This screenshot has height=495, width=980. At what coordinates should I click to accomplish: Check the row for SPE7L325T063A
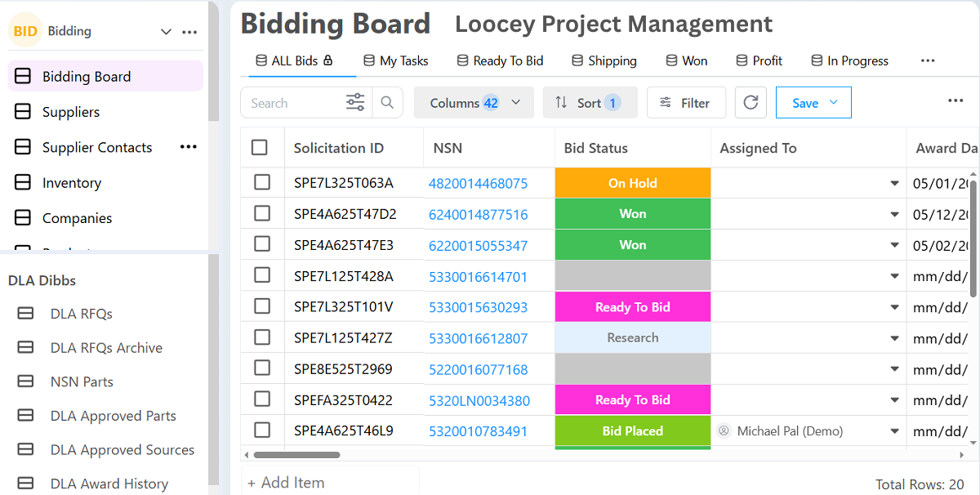(262, 183)
